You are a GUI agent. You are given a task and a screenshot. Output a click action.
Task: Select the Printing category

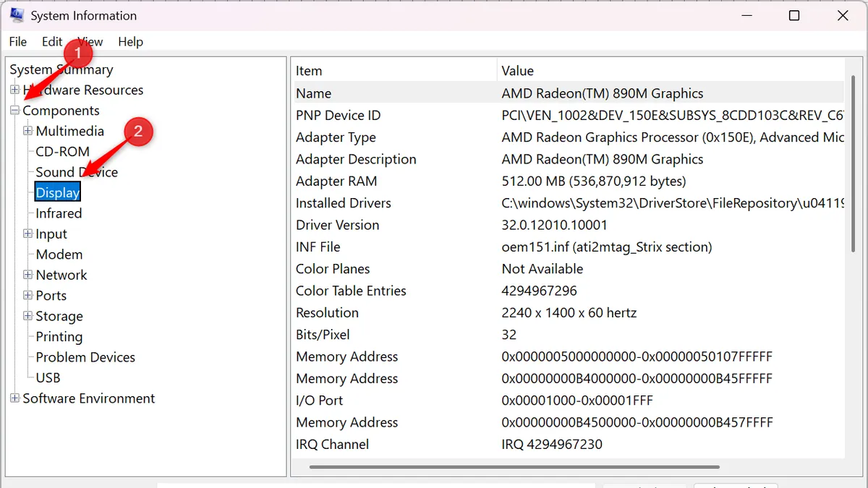pyautogui.click(x=59, y=337)
